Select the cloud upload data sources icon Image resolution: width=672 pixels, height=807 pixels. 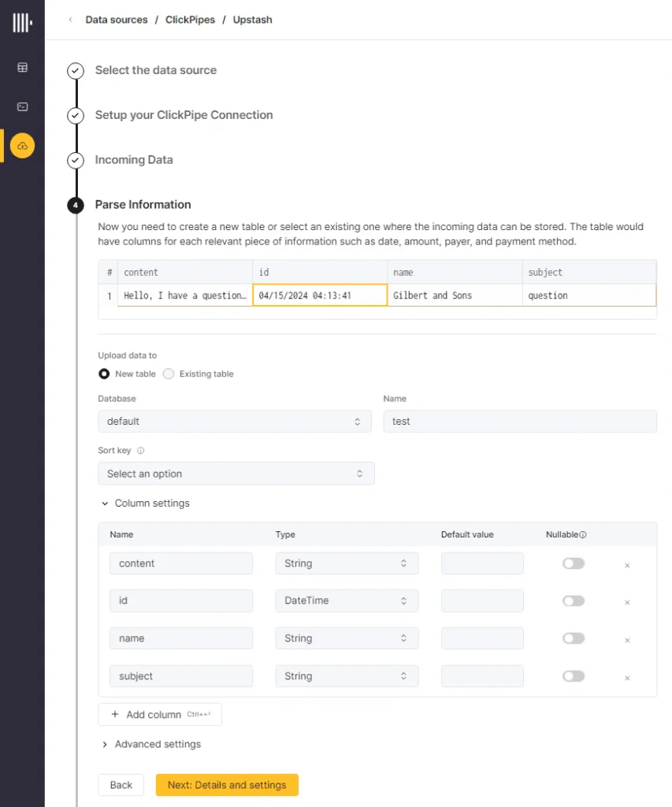point(22,146)
